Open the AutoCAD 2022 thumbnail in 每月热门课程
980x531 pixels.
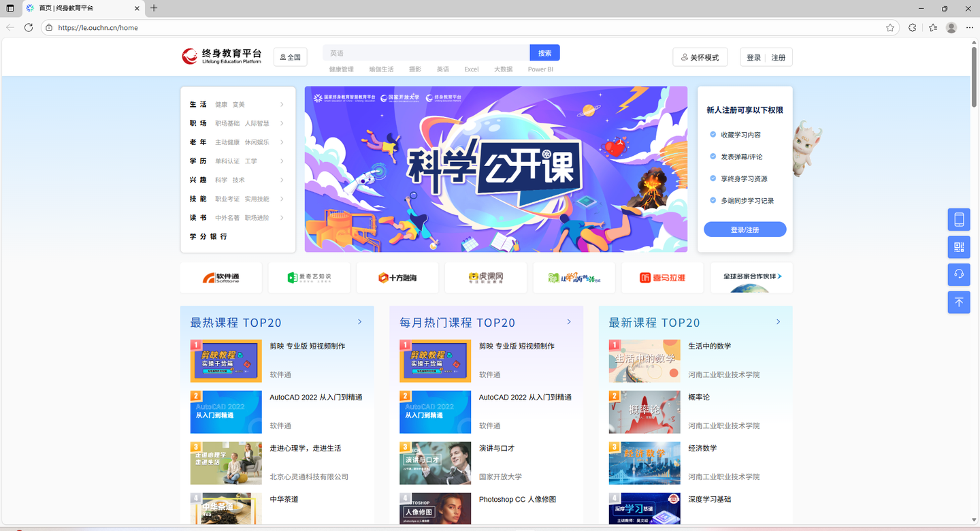[x=436, y=412]
